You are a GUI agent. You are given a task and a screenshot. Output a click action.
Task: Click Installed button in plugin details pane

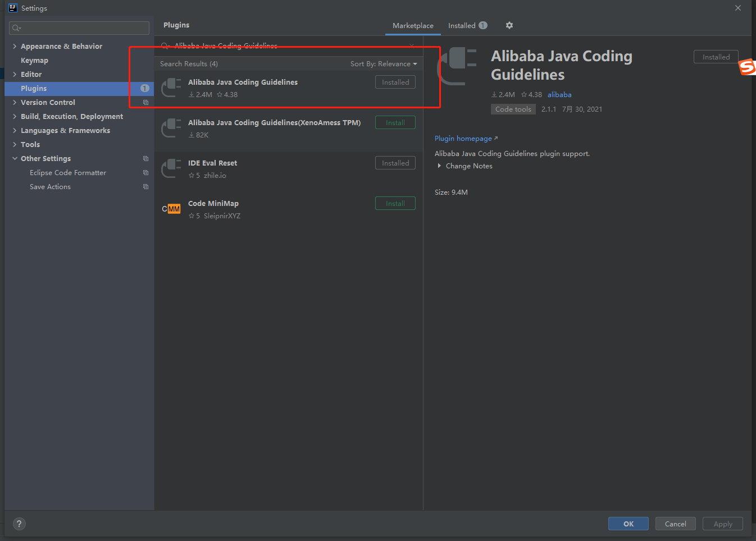point(716,57)
